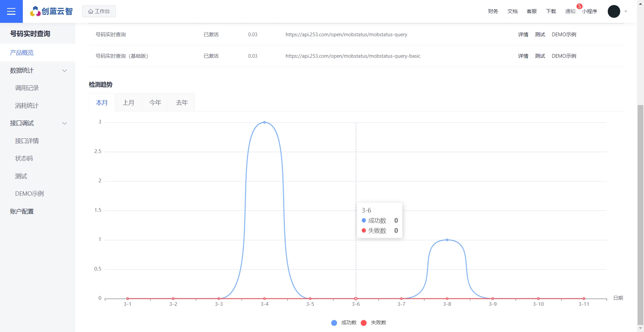
Task: Toggle 失败数 series in chart legend
Action: click(374, 323)
